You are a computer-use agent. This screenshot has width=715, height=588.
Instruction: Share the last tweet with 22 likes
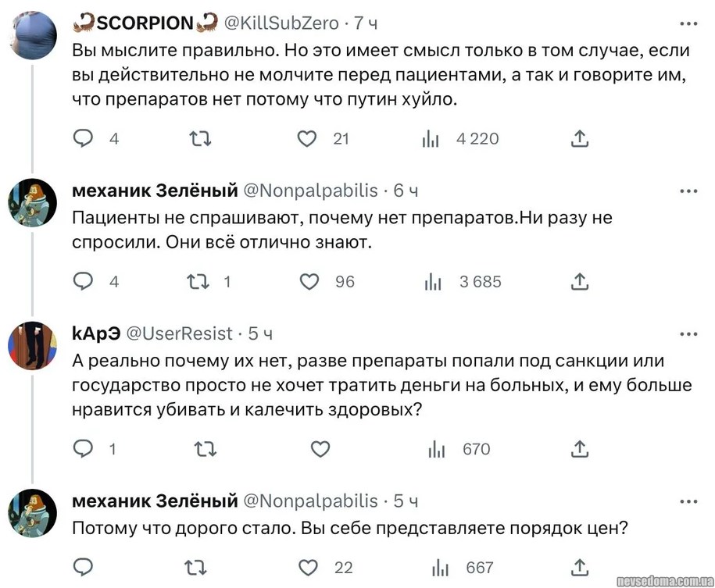click(579, 567)
